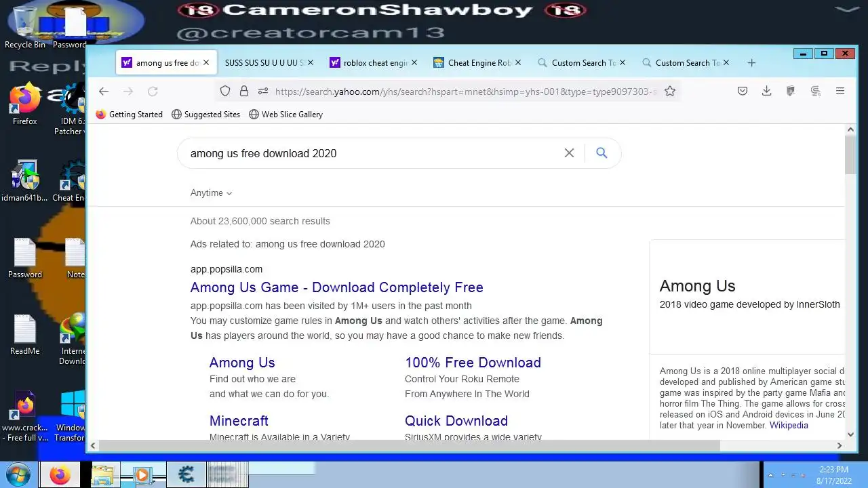The image size is (868, 488).
Task: Click the address bar URL
Action: 465,91
